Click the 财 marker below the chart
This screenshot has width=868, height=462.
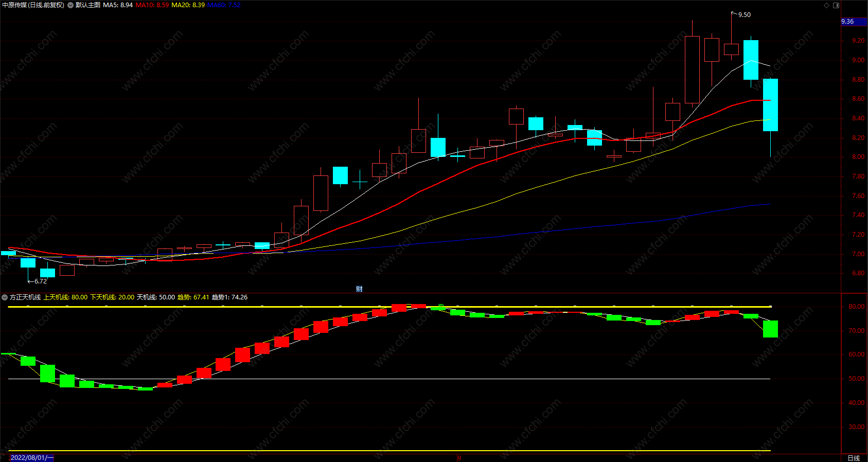[359, 289]
